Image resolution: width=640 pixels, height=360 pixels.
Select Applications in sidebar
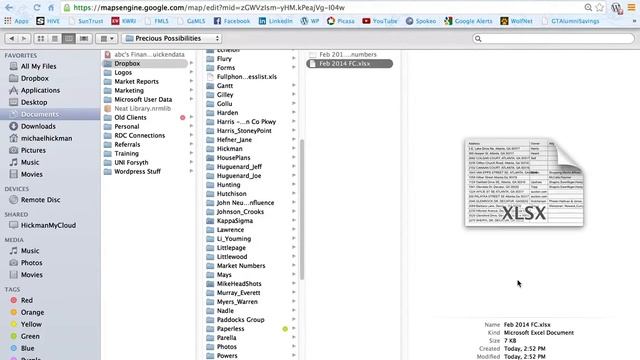coord(40,90)
